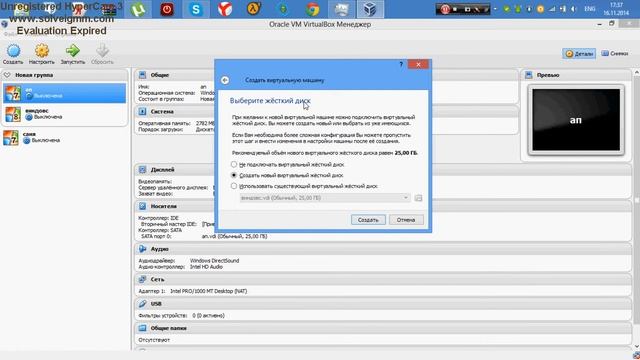640x360 pixels.
Task: Click the help question mark in the dialog
Action: [401, 64]
